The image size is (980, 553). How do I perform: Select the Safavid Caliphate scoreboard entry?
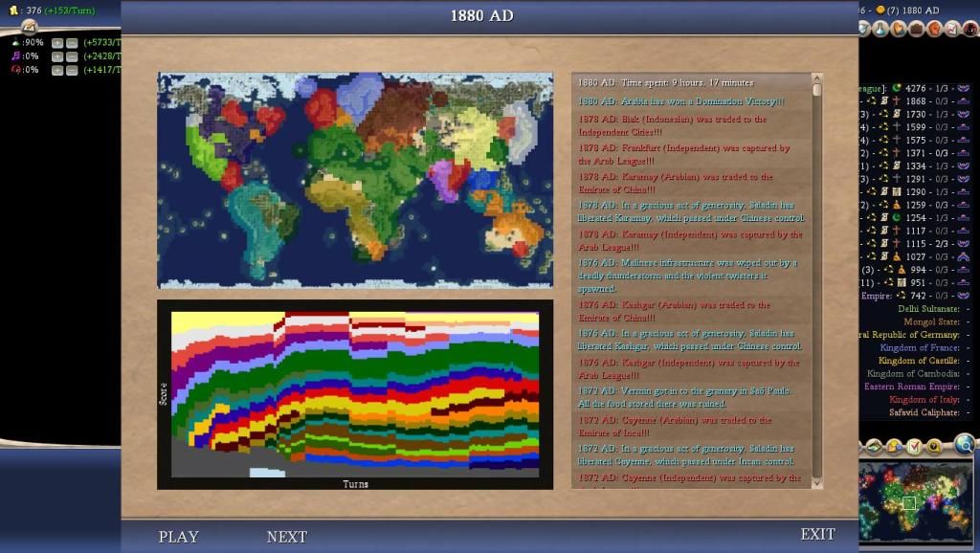(x=924, y=412)
